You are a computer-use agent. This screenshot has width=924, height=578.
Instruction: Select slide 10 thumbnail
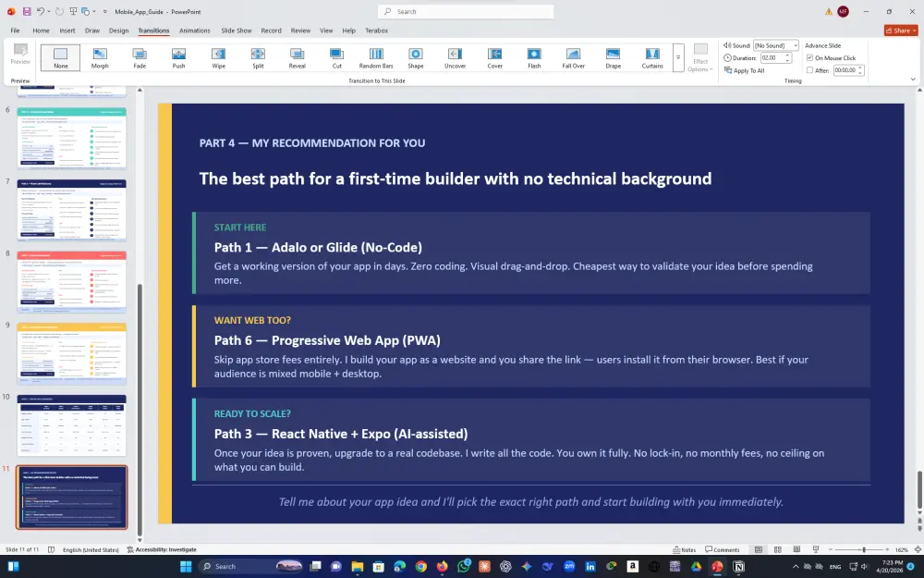pyautogui.click(x=71, y=425)
